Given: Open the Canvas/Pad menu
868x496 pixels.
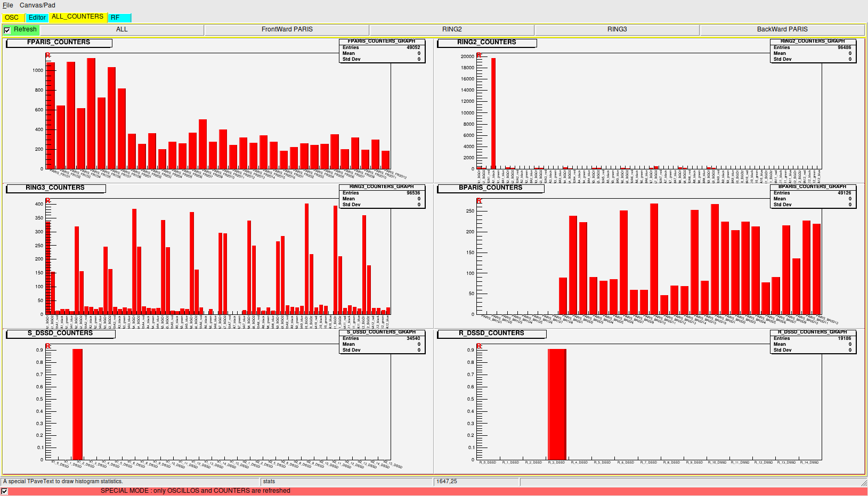Looking at the screenshot, I should pos(37,5).
